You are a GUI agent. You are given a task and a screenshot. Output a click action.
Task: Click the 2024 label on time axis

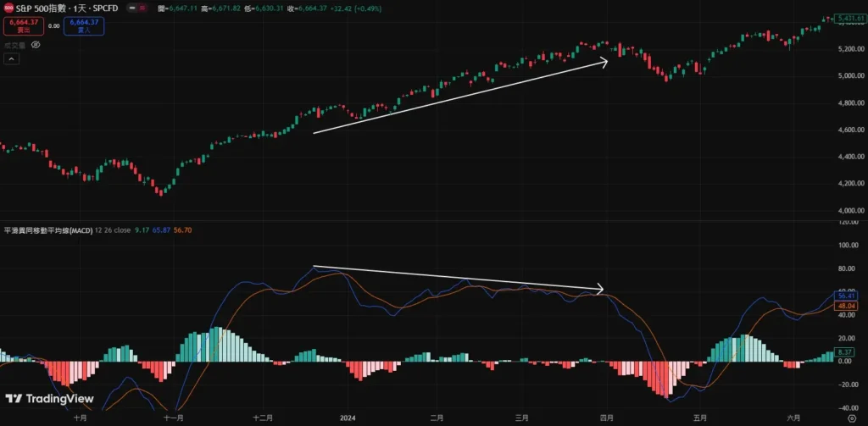(346, 418)
